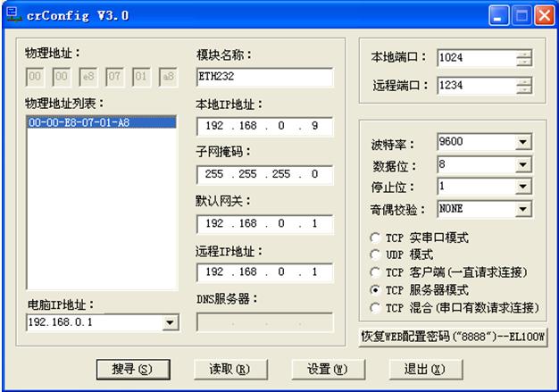Increase 本地端口 with the spinner up arrow
Image resolution: width=559 pixels, height=392 pixels.
pos(523,54)
